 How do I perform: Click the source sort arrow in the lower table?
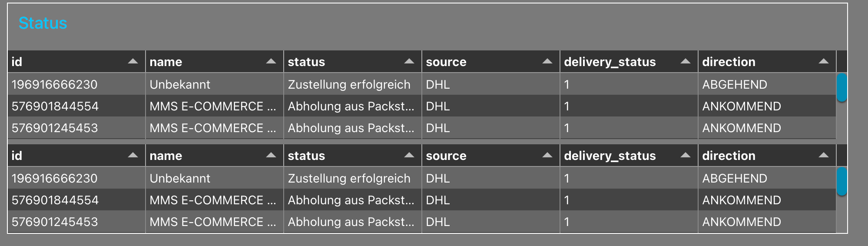point(547,155)
